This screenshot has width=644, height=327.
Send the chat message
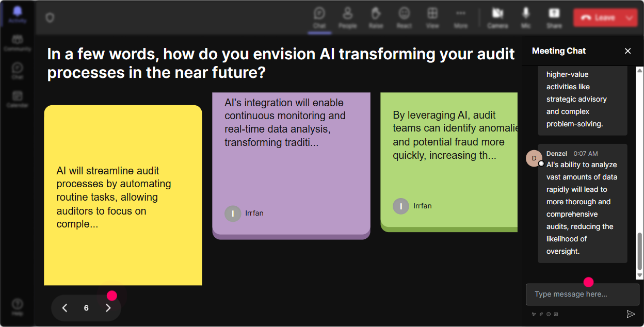(x=631, y=314)
